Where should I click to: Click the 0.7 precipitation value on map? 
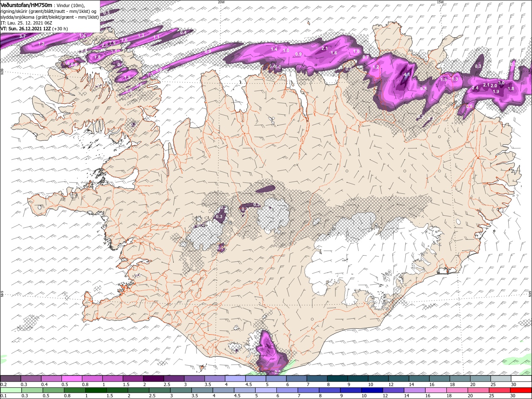[x=366, y=57]
